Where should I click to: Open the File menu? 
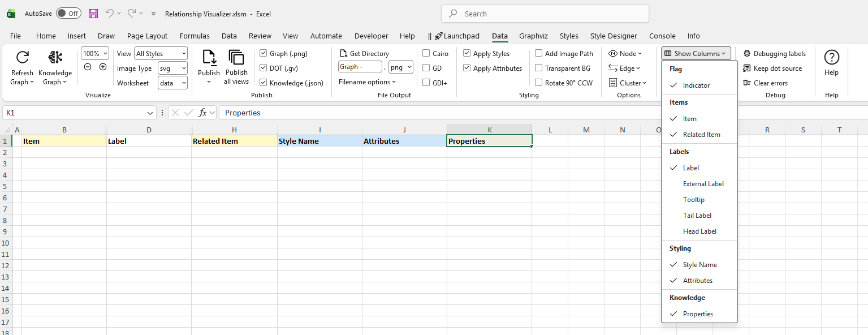pos(15,36)
